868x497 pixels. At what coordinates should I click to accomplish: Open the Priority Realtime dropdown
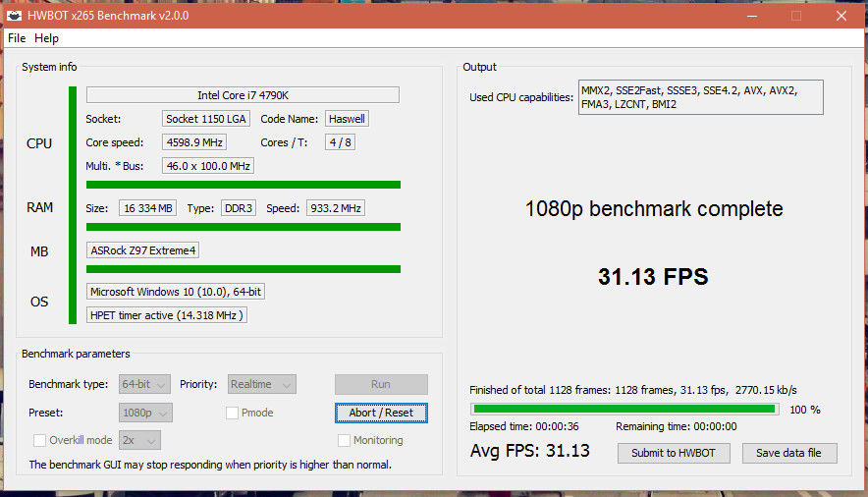[x=262, y=384]
